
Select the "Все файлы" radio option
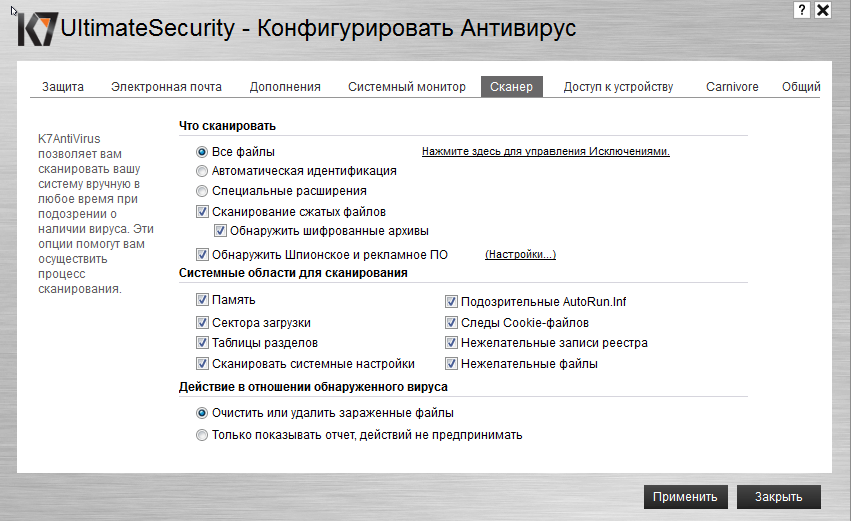click(x=202, y=152)
